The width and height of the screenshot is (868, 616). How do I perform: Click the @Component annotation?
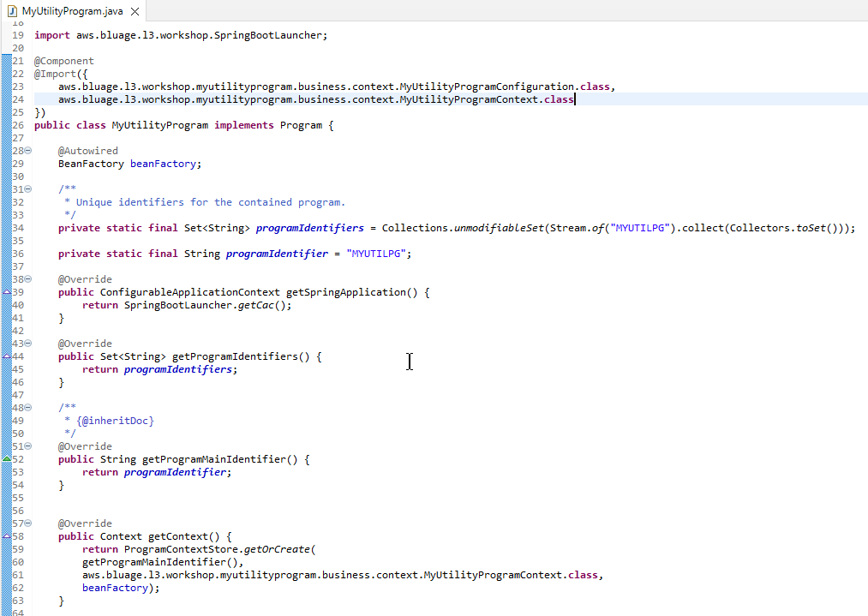pyautogui.click(x=64, y=61)
